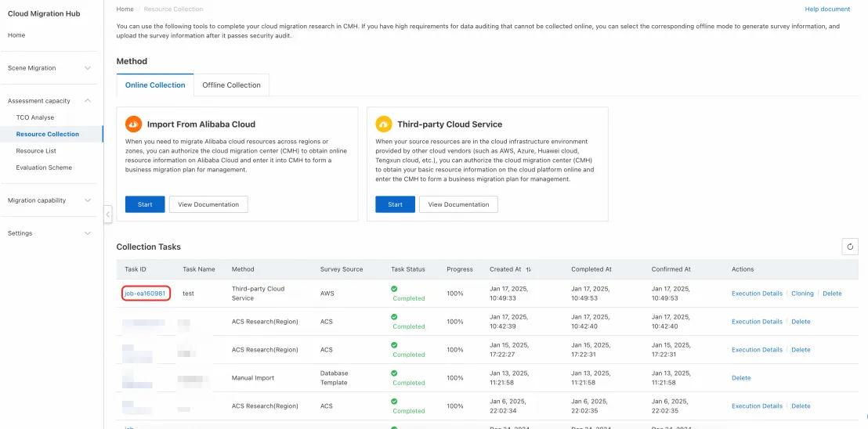Click Cloning for the test task
868x429 pixels.
pos(802,294)
